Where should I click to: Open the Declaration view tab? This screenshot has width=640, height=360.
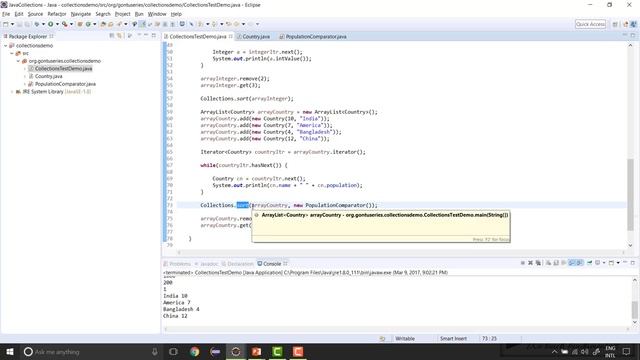(238, 264)
